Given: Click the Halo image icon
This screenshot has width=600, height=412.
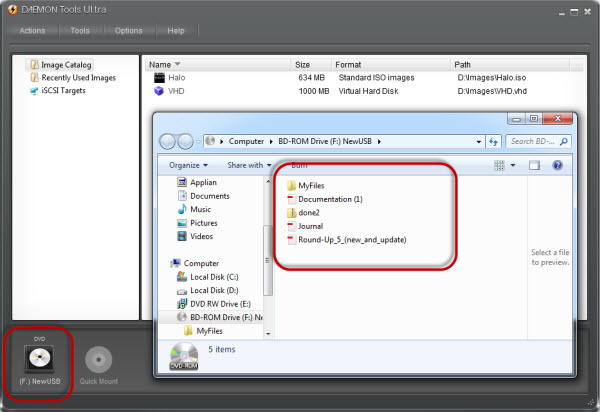Looking at the screenshot, I should pyautogui.click(x=159, y=78).
